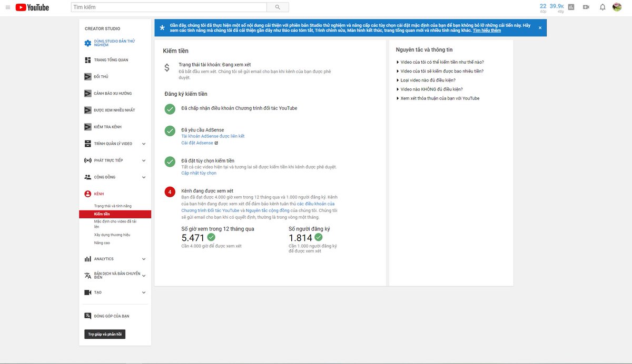Click the create video camera icon

(586, 7)
